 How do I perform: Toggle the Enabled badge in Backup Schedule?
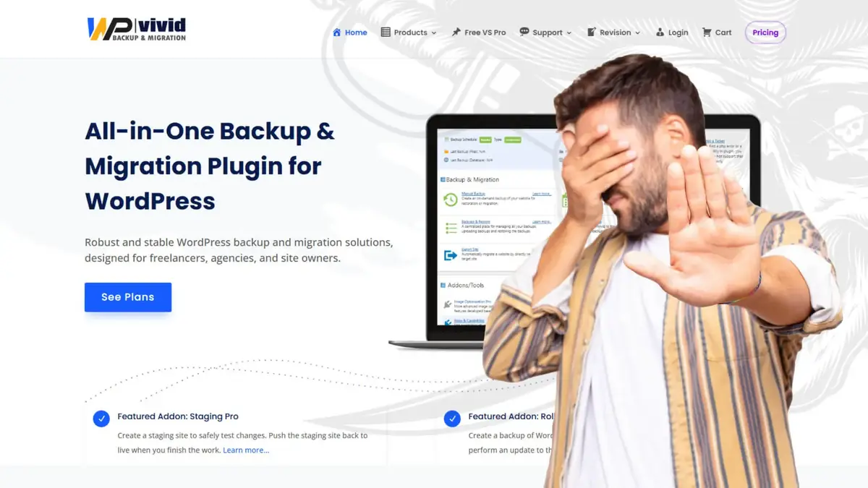click(485, 140)
